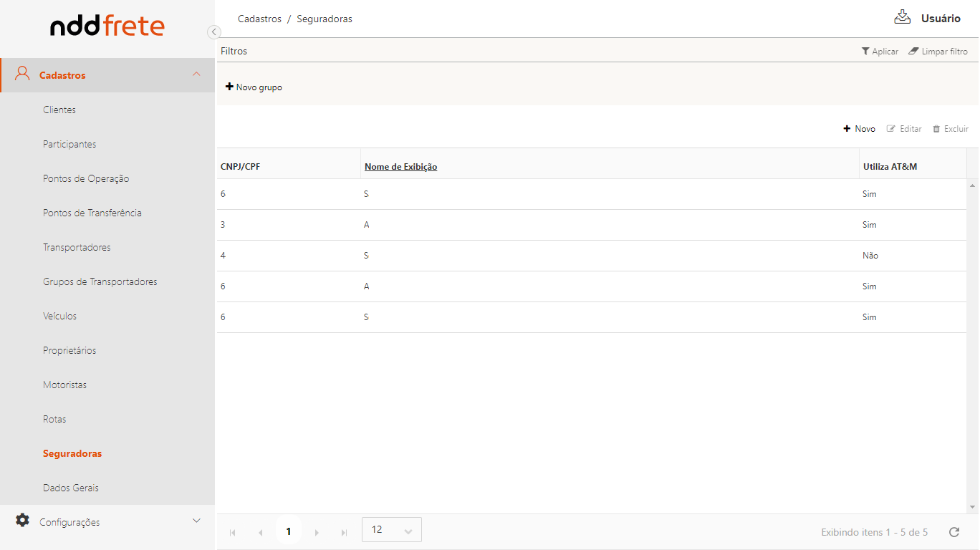Go to the next page arrow
Screen dimensions: 980x550
[x=317, y=532]
